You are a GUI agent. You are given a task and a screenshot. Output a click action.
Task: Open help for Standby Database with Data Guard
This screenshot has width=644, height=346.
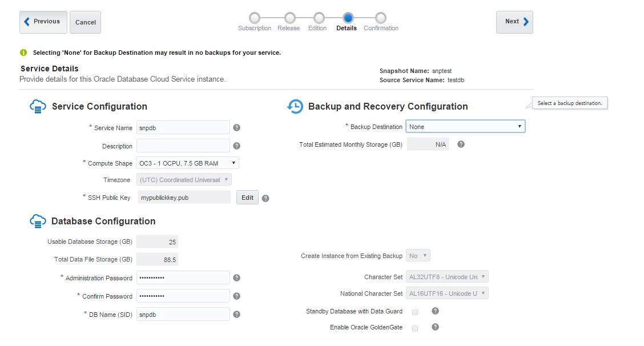(x=436, y=311)
